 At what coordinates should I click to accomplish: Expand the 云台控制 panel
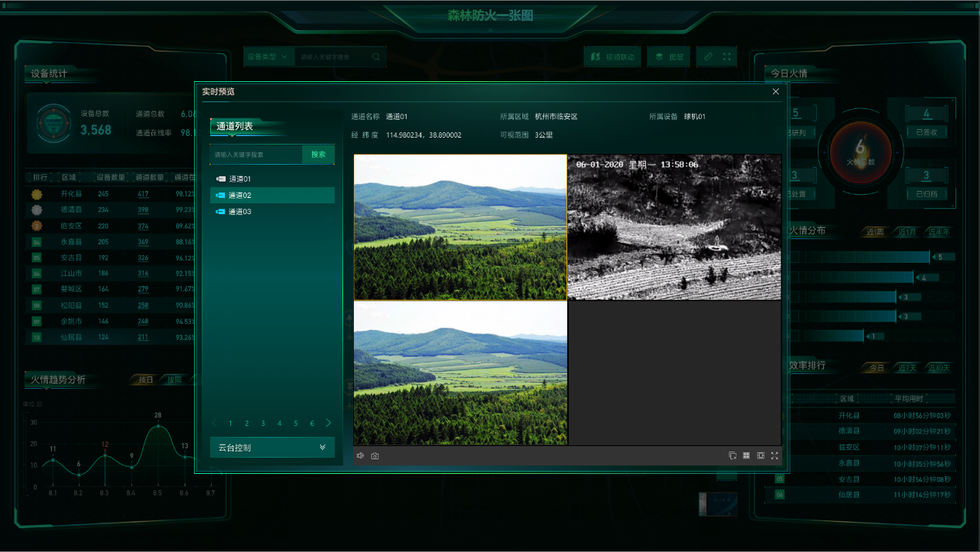click(x=272, y=448)
